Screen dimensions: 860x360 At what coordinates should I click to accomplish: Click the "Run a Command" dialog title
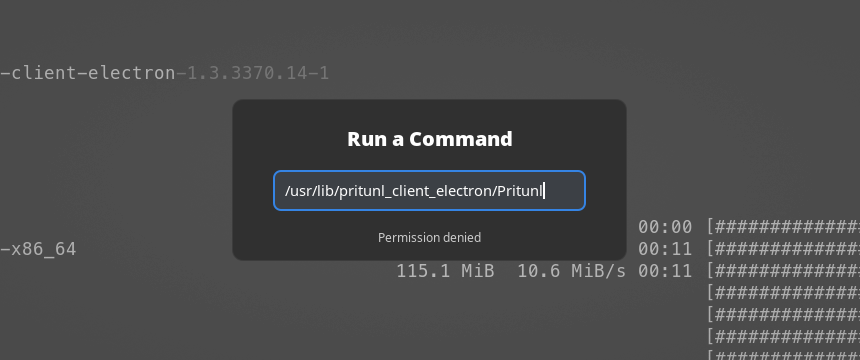coord(429,139)
